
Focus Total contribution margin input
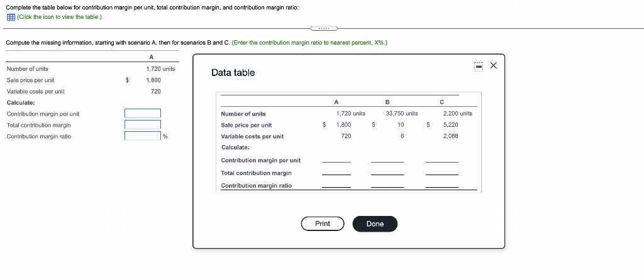click(143, 124)
